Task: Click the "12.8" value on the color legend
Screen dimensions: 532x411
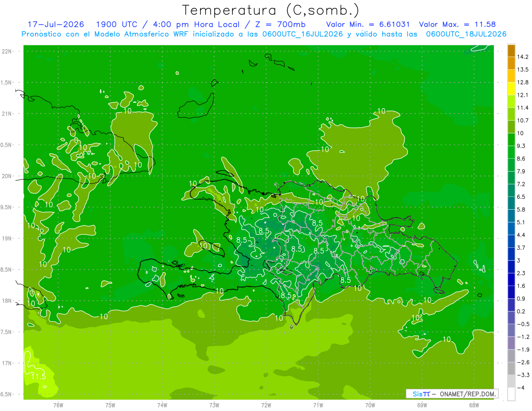Action: pos(524,82)
